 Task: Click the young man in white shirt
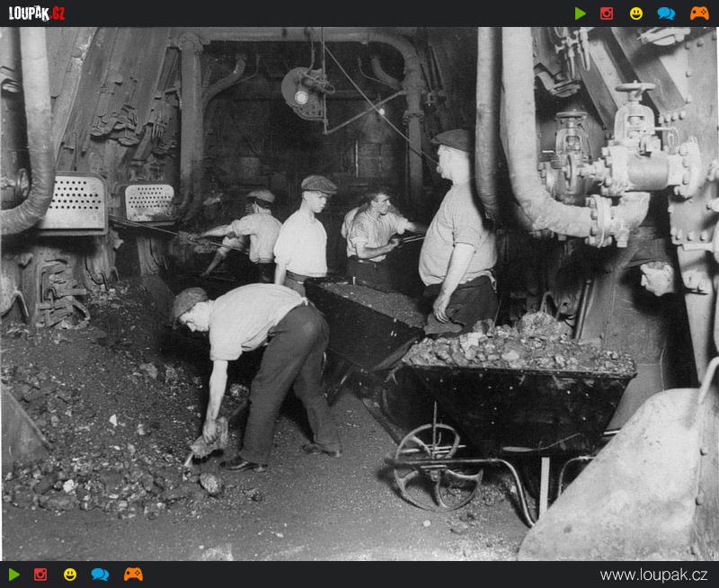(x=303, y=236)
